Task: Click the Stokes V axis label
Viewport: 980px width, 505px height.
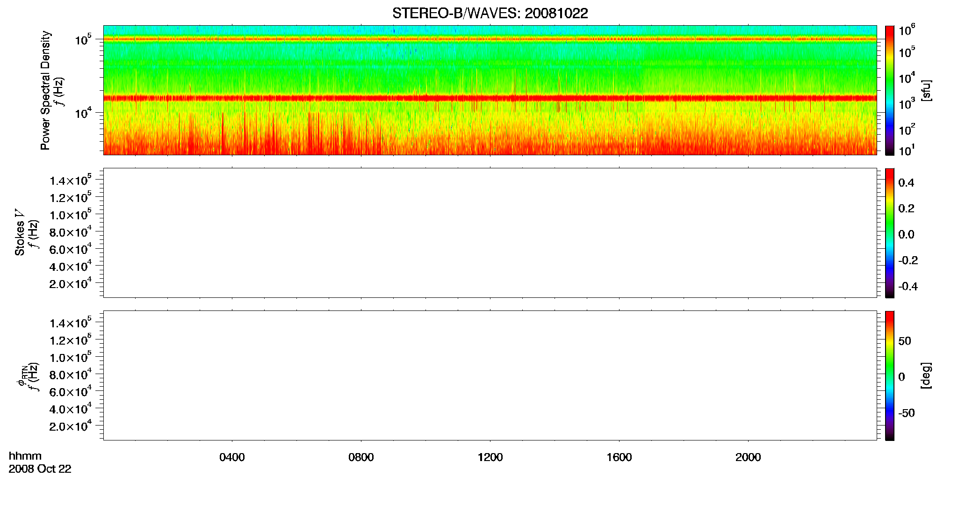Action: pyautogui.click(x=20, y=233)
